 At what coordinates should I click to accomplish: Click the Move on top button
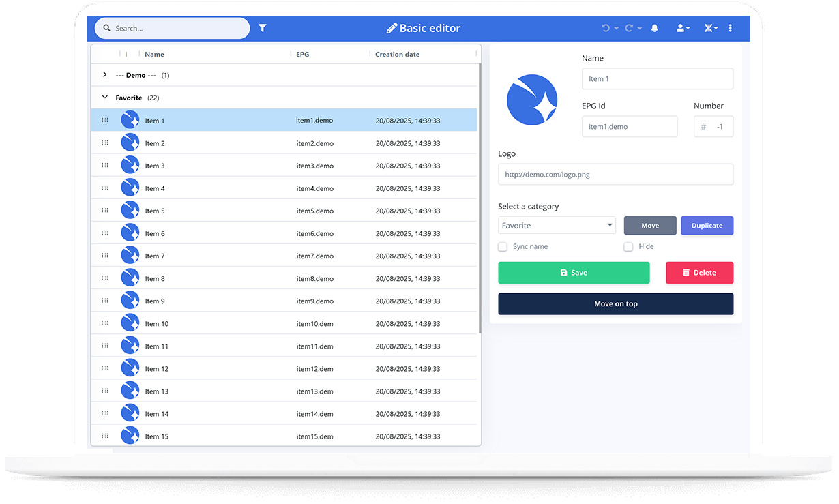615,303
